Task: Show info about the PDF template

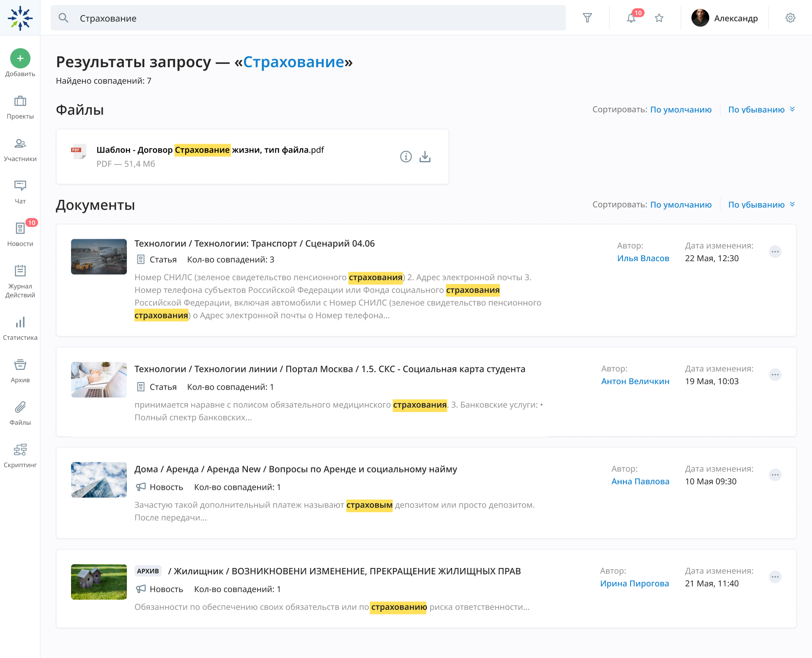Action: (x=406, y=156)
